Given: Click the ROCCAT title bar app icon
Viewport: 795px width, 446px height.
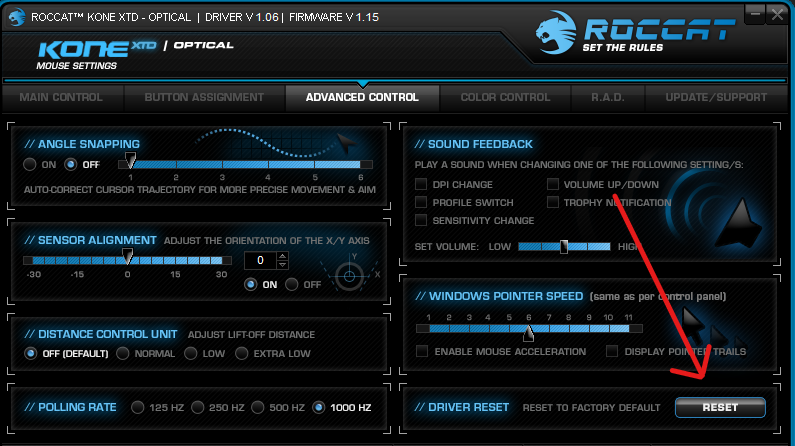Looking at the screenshot, I should tap(17, 17).
